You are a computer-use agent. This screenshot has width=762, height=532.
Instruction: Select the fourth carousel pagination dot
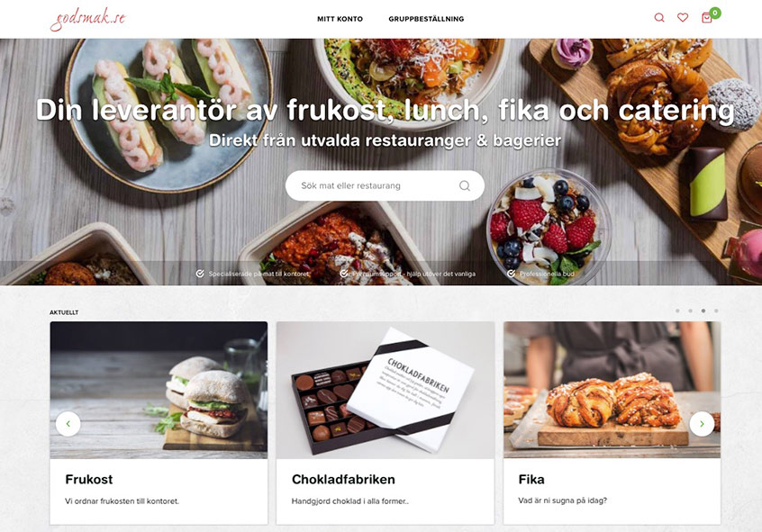(x=716, y=311)
